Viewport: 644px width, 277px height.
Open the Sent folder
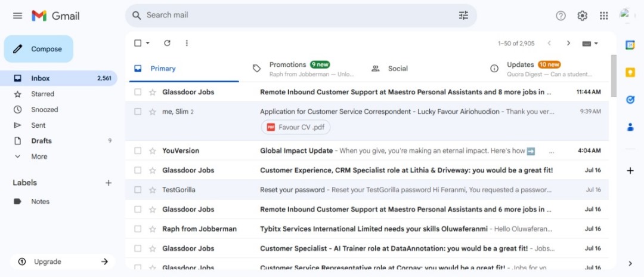coord(58,125)
